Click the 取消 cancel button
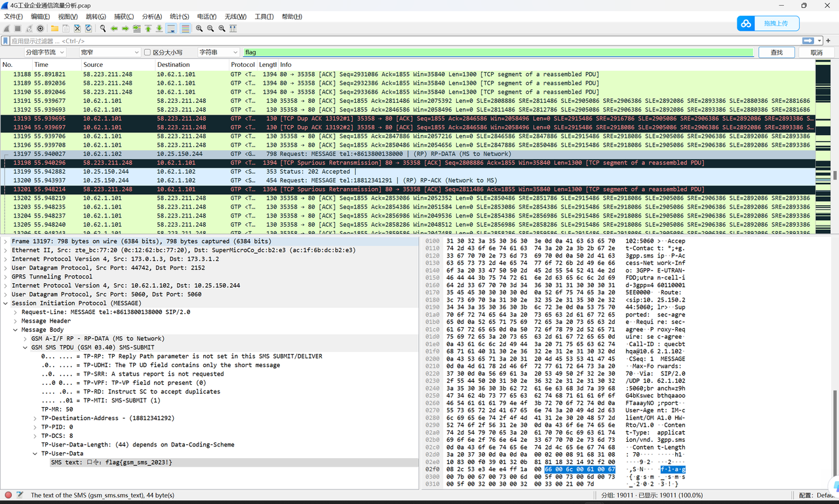The height and width of the screenshot is (504, 839). [x=816, y=52]
